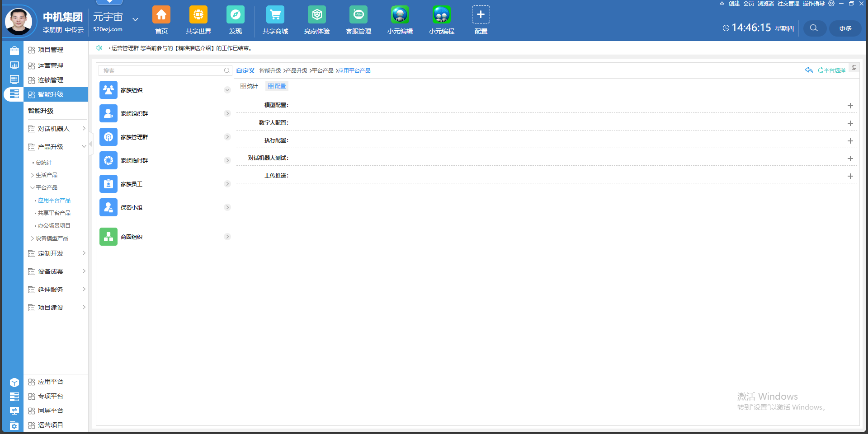This screenshot has width=868, height=434.
Task: Click the 更多 button
Action: 845,28
